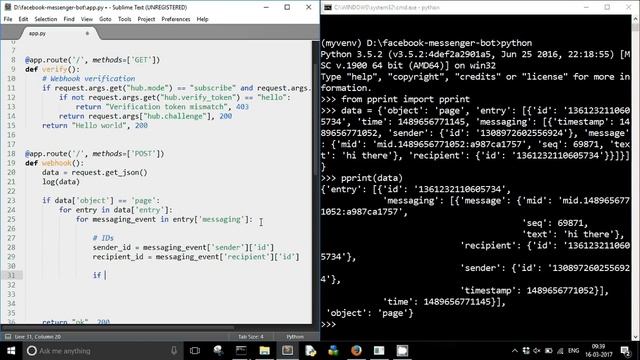
Task: Click the cmd window title bar icon
Action: tap(327, 7)
